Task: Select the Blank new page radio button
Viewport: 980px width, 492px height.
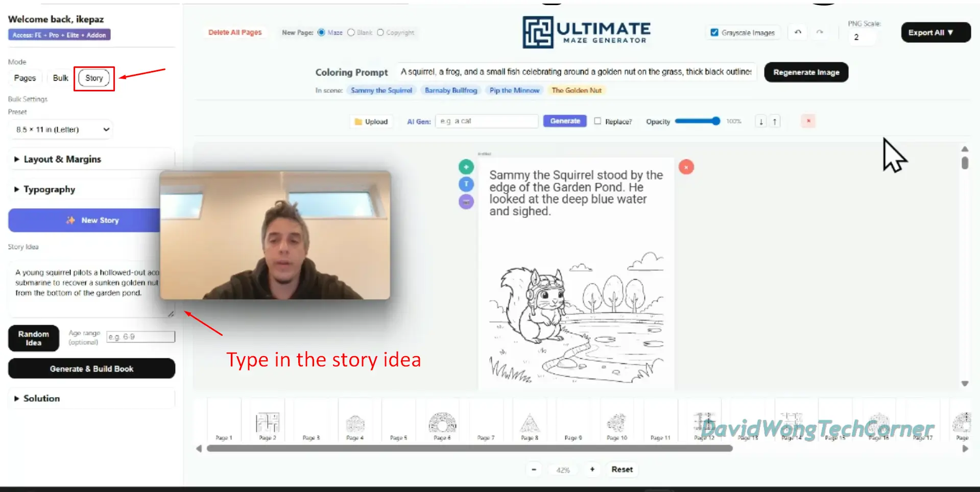Action: point(351,32)
